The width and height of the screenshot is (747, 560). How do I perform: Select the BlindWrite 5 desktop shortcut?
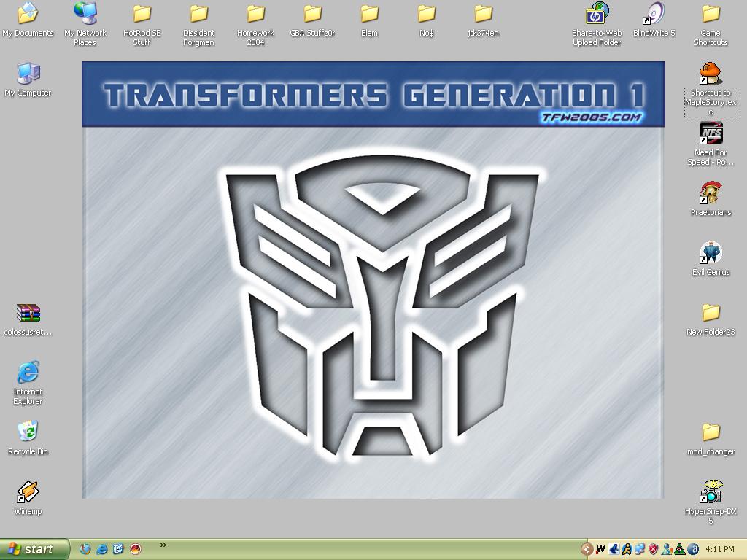pyautogui.click(x=654, y=15)
